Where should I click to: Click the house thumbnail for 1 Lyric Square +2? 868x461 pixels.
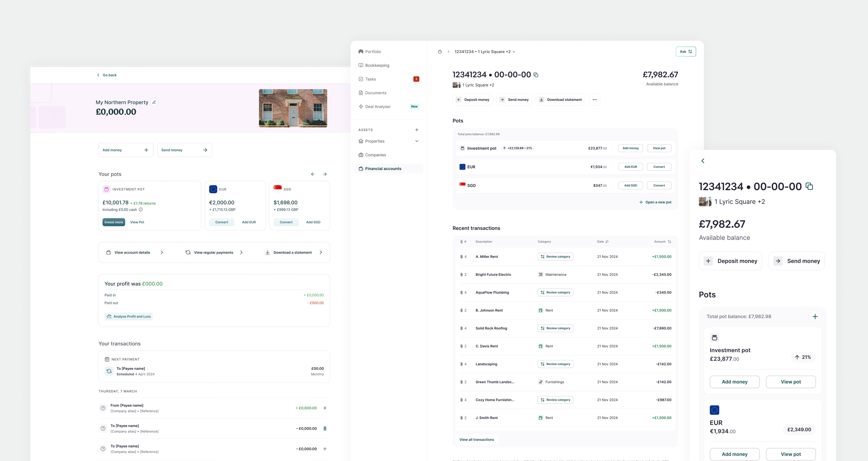(456, 85)
